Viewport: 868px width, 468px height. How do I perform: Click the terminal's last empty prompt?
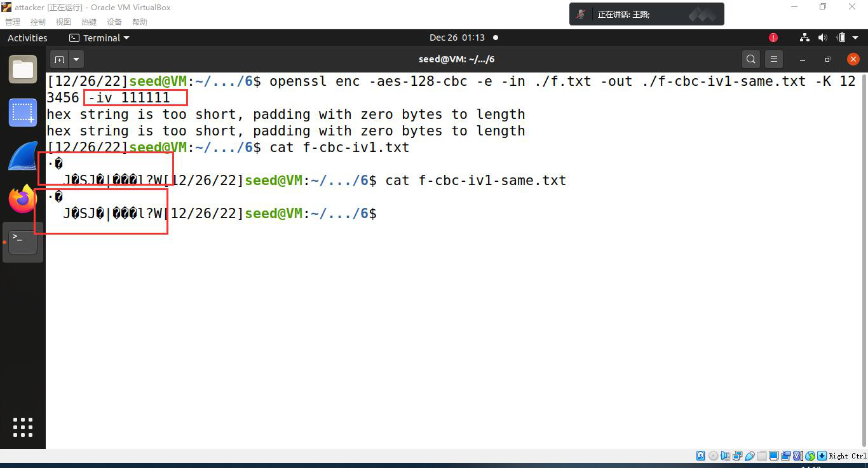click(x=212, y=213)
